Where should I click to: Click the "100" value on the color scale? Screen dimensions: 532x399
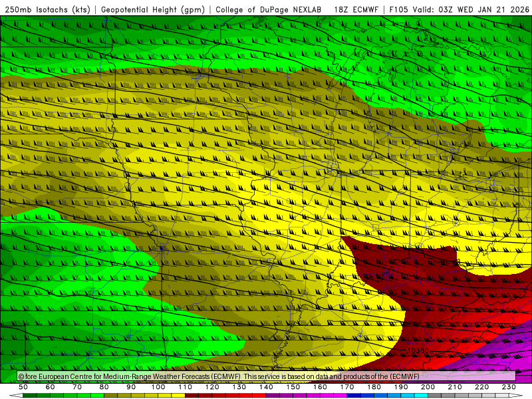click(x=158, y=387)
